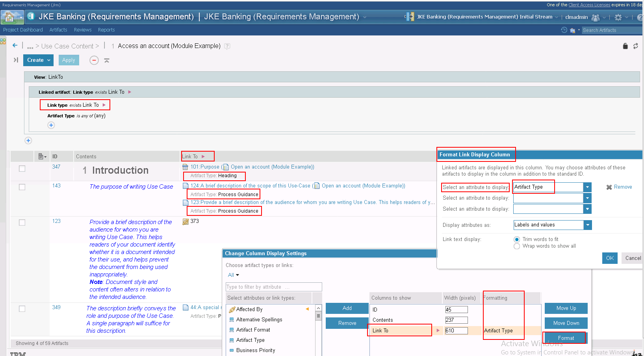644x356 pixels.
Task: Toggle the sidebar collapse arrow icon
Action: [16, 60]
